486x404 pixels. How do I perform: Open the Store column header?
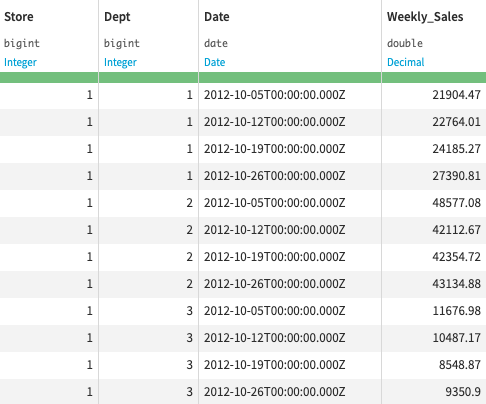[19, 17]
